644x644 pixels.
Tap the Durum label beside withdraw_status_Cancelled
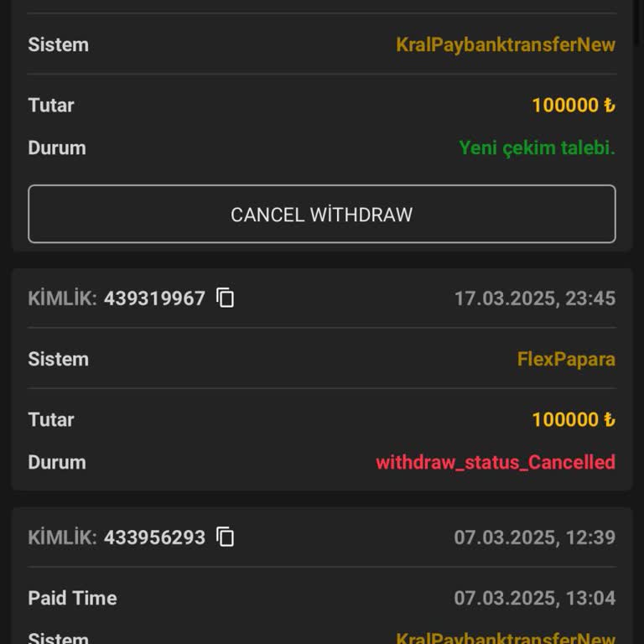[x=57, y=462]
